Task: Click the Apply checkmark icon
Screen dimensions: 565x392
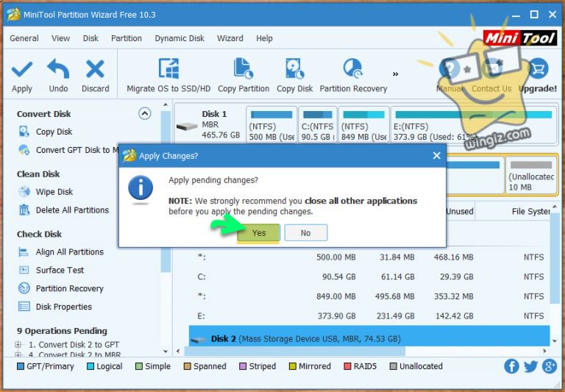Action: 22,69
